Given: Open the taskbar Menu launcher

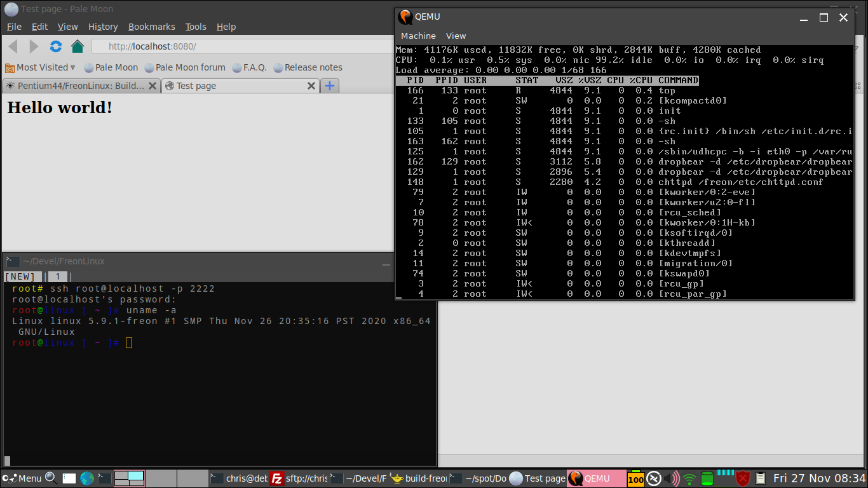Looking at the screenshot, I should click(x=22, y=478).
